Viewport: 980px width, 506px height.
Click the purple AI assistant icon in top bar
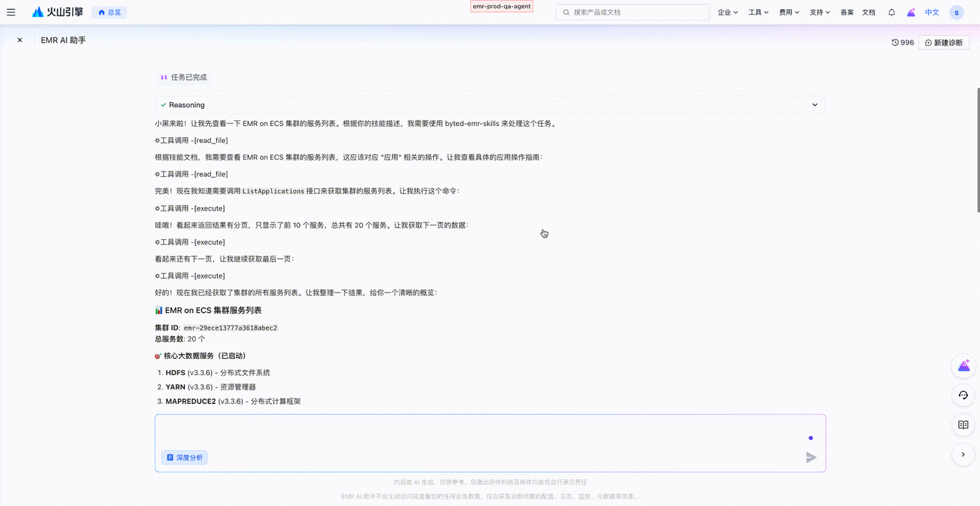911,13
